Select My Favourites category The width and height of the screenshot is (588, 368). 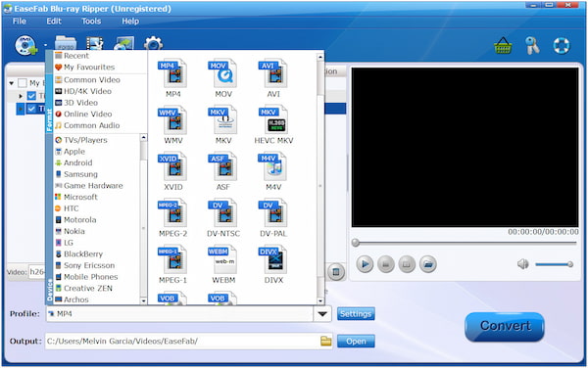point(84,67)
